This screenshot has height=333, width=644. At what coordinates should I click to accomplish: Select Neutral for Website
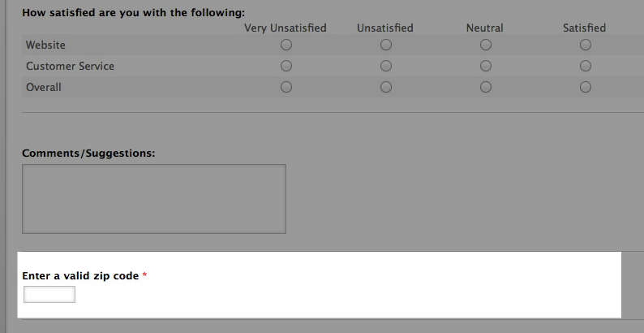click(485, 45)
